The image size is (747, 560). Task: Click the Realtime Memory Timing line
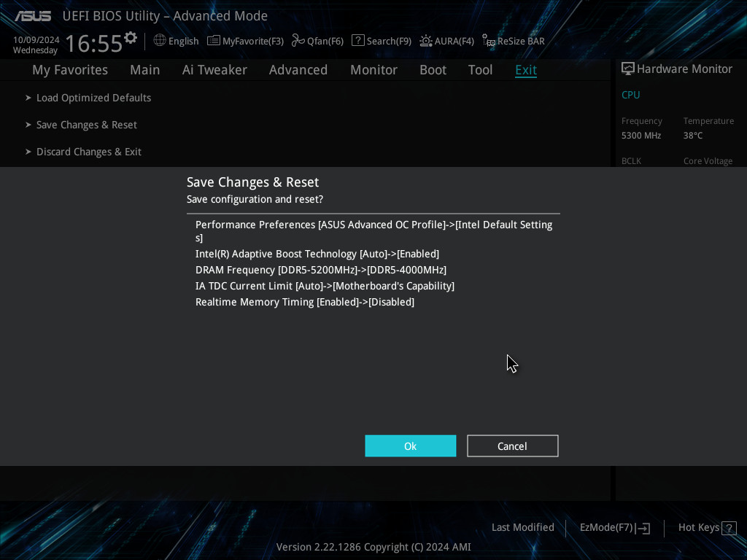coord(305,303)
